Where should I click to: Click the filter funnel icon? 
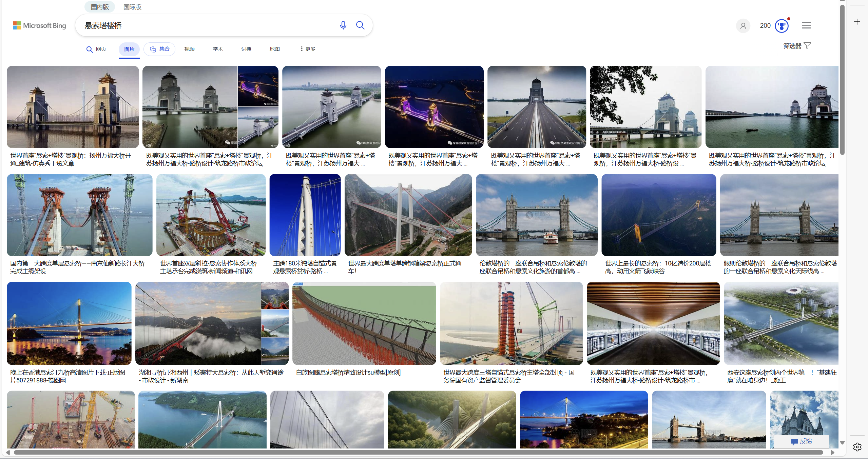click(x=808, y=46)
